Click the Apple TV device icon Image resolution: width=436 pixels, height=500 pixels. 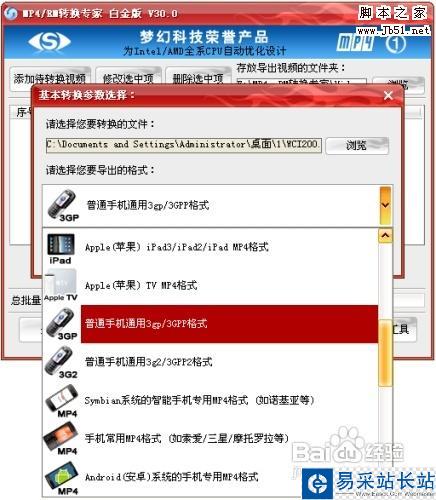[61, 286]
